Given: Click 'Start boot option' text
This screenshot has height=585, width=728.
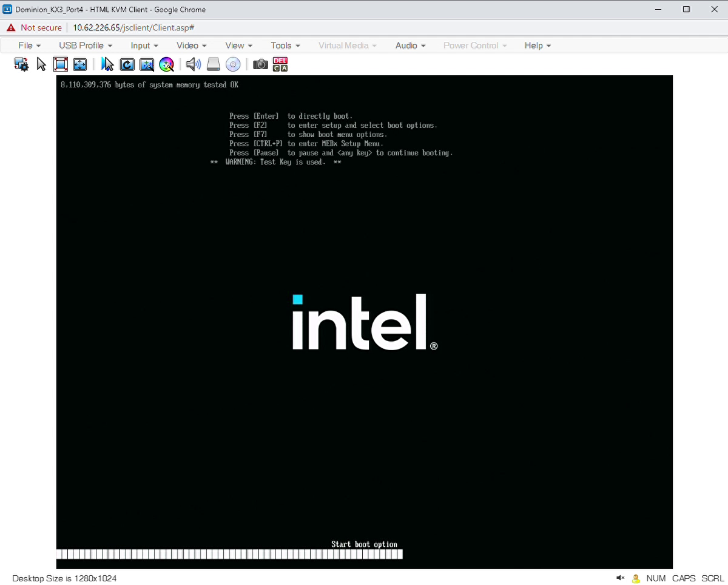Looking at the screenshot, I should 364,544.
